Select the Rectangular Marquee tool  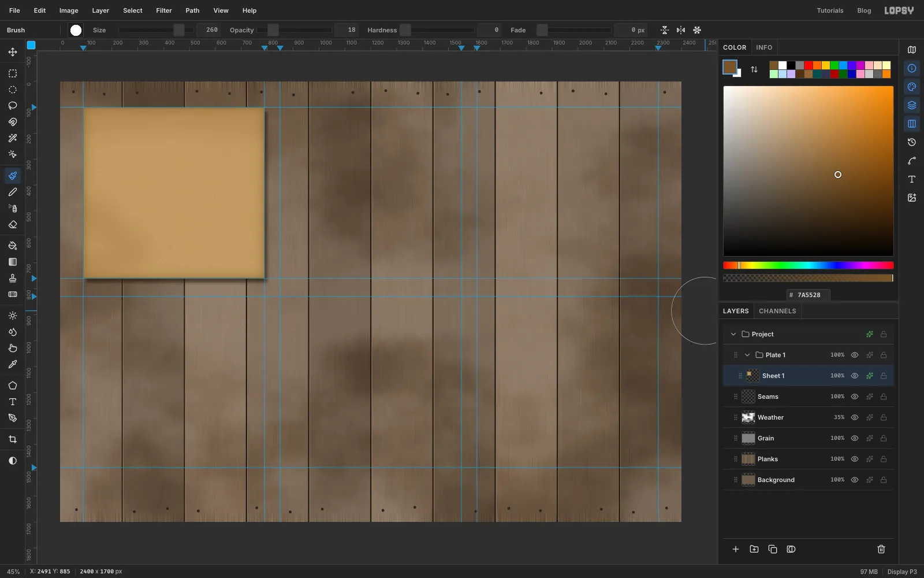(13, 73)
